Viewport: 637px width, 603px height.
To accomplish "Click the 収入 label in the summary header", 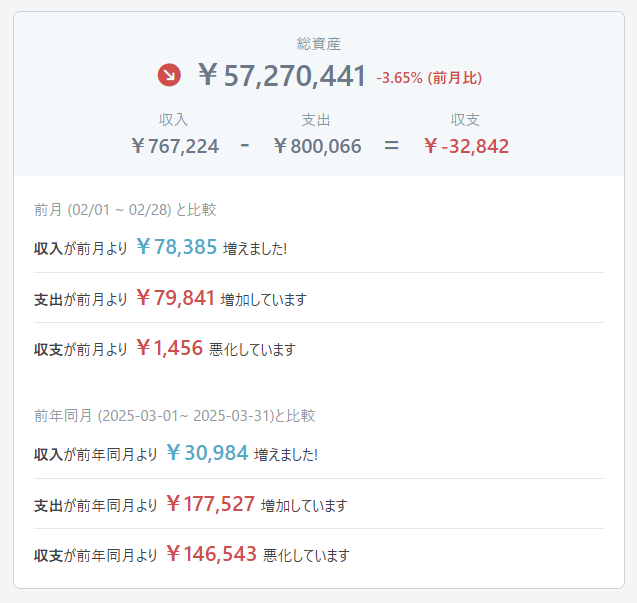I will [174, 120].
